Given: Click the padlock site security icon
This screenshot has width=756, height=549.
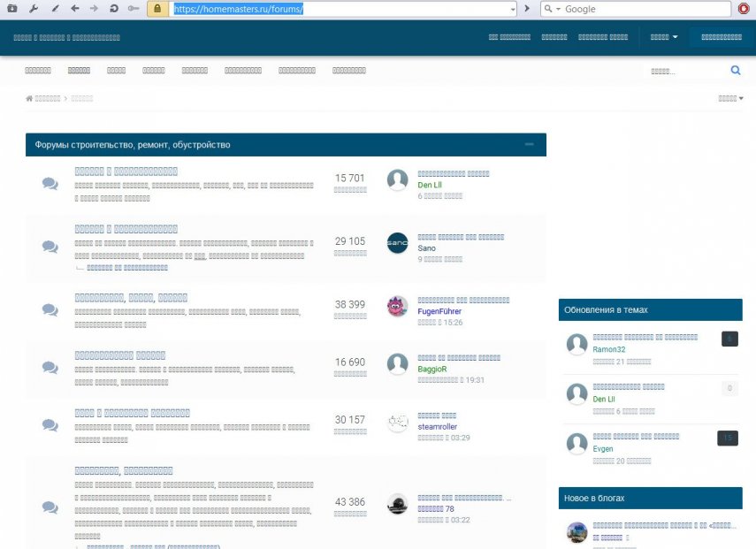Looking at the screenshot, I should click(x=157, y=9).
